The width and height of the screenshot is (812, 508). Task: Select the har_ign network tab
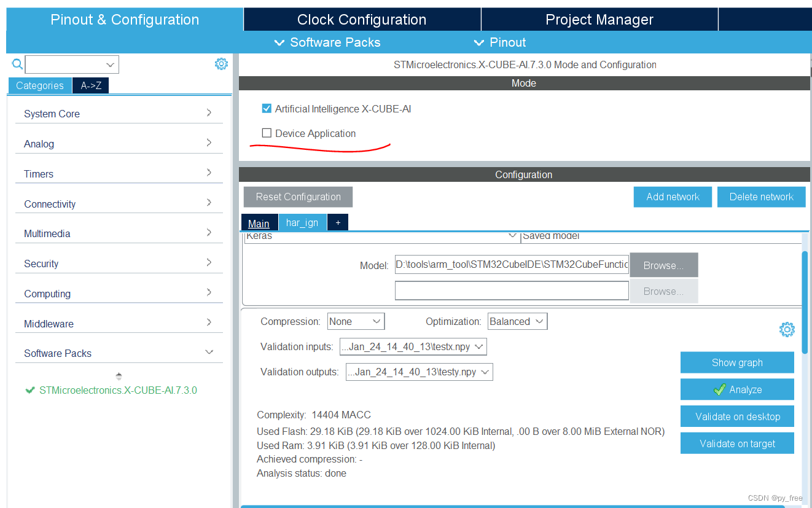(x=302, y=222)
